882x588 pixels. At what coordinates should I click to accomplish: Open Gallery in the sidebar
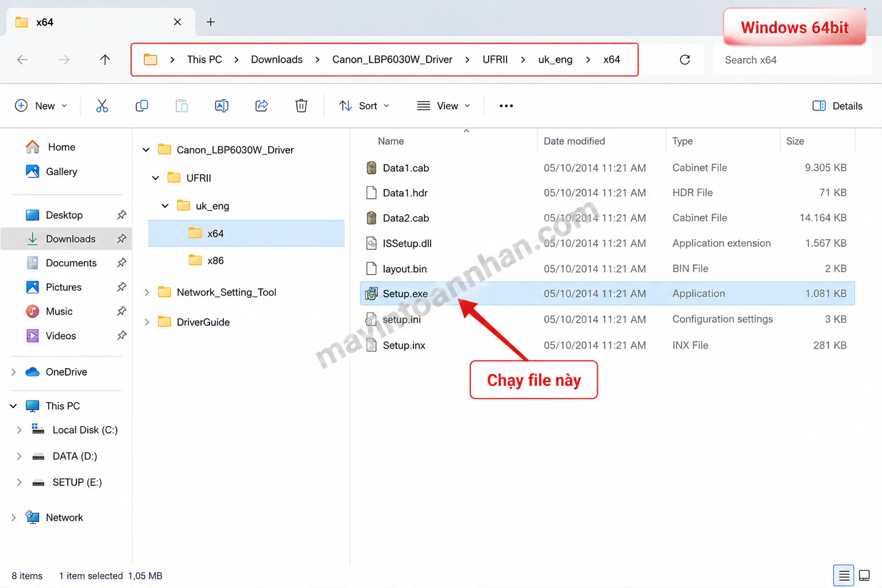[52, 172]
